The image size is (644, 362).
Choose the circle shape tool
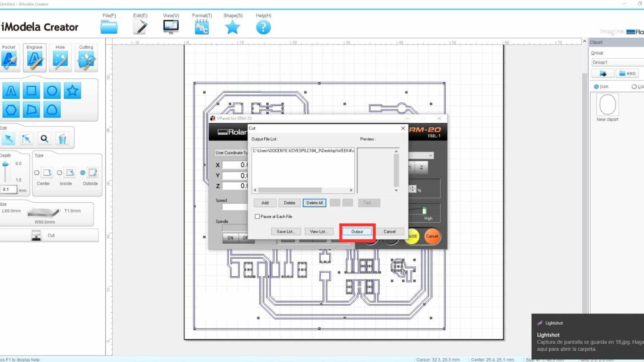(x=52, y=90)
